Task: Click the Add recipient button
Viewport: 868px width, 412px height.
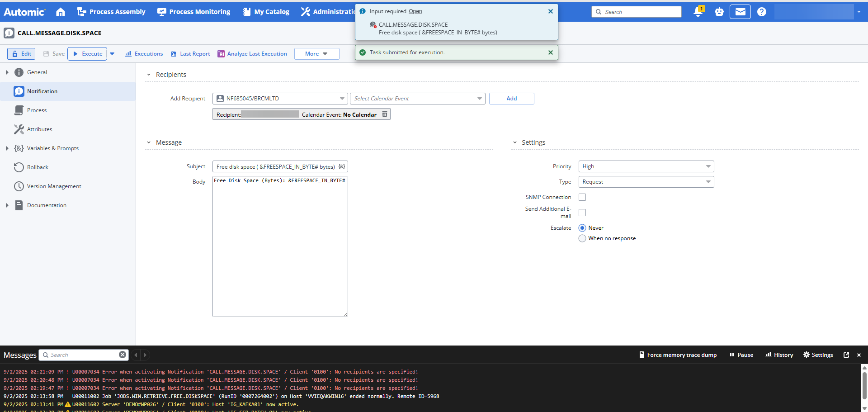Action: (512, 99)
